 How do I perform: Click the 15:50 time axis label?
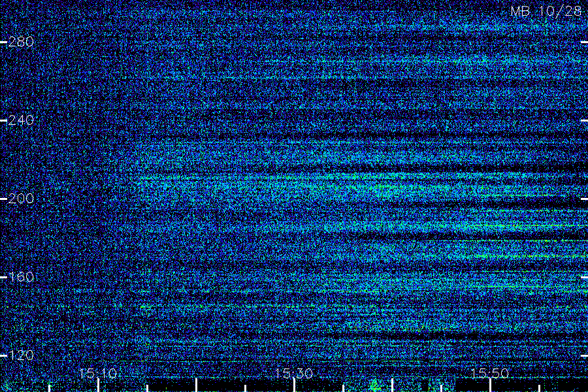pos(490,373)
